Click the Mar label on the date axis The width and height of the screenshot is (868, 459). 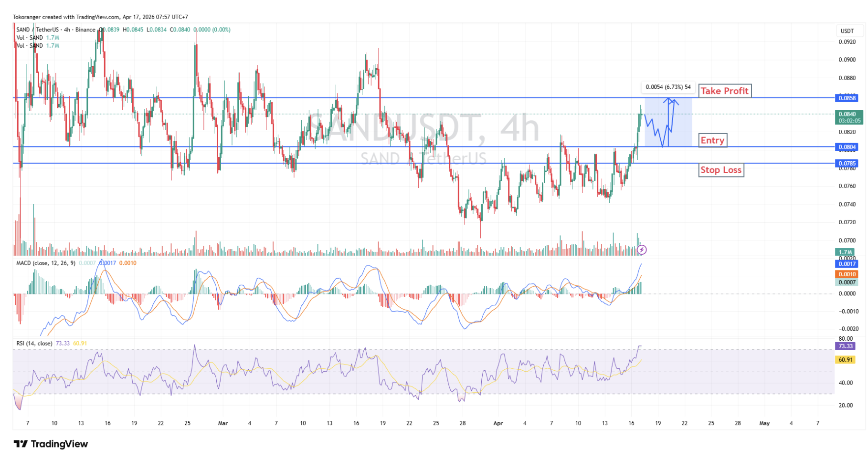coord(222,423)
